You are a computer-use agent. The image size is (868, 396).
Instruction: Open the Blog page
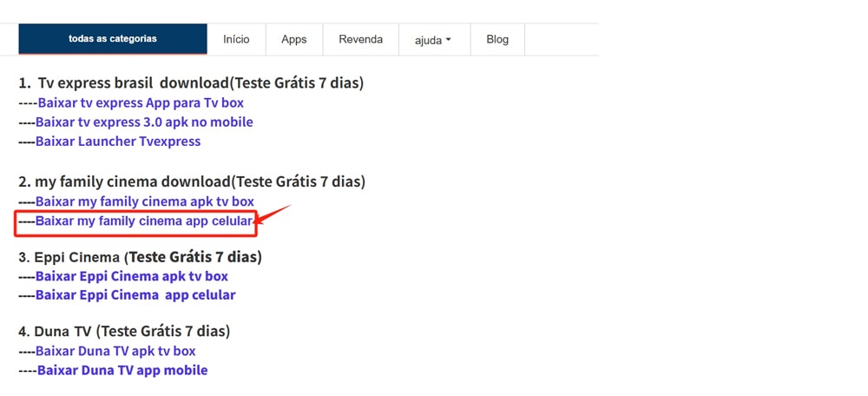(497, 39)
